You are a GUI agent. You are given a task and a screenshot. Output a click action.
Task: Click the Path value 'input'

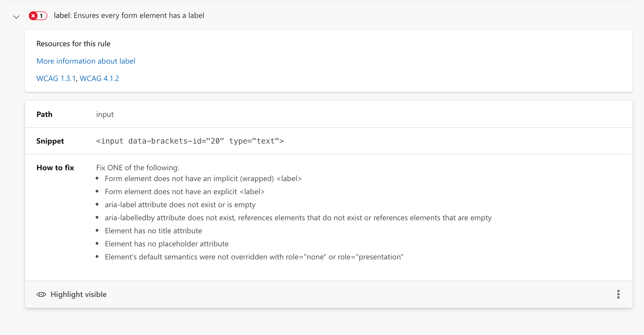(x=105, y=114)
